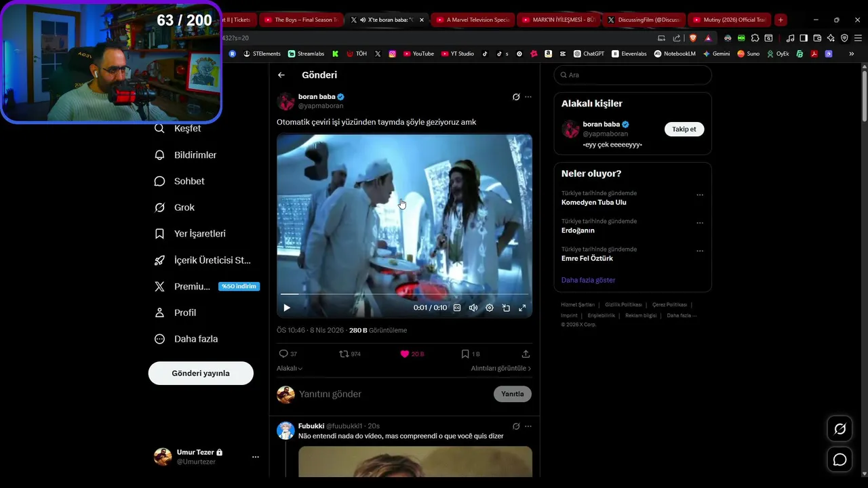Open Hizmet Şartları footer link
The height and width of the screenshot is (488, 868).
(578, 305)
